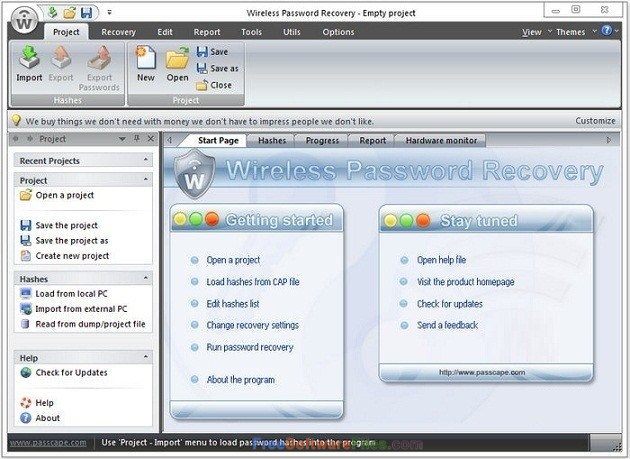The width and height of the screenshot is (630, 459).
Task: Open dropdown arrow next to help icon
Action: tap(616, 31)
